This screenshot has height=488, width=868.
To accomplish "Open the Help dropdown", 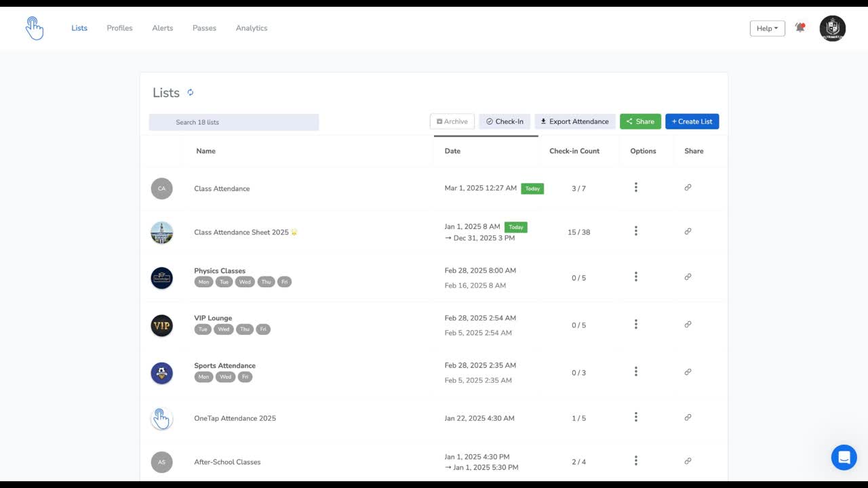I will [767, 28].
